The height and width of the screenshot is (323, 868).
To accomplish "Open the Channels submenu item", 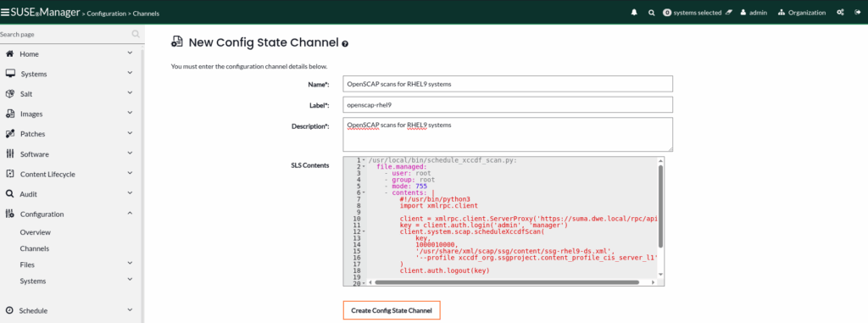I will coord(34,248).
